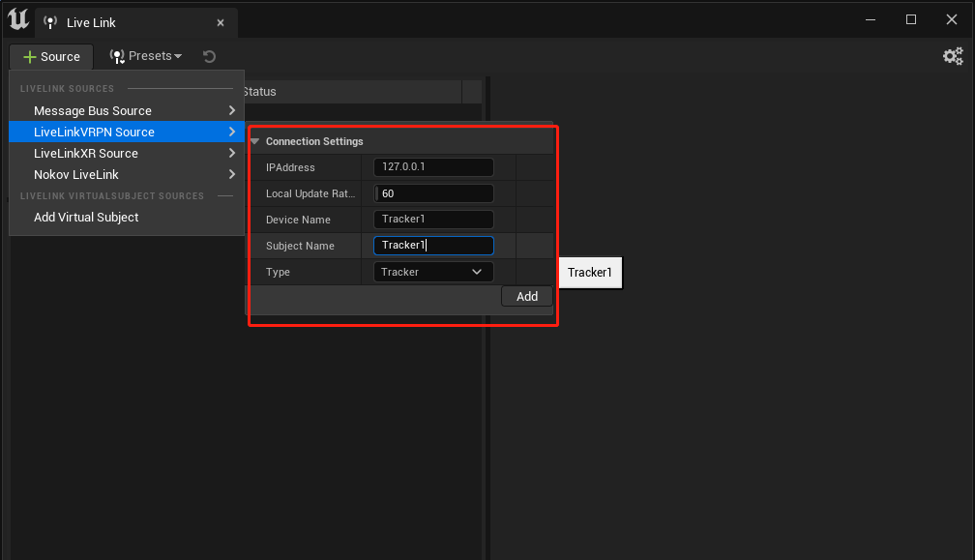The height and width of the screenshot is (560, 975).
Task: Close the Live Link tab
Action: [x=221, y=23]
